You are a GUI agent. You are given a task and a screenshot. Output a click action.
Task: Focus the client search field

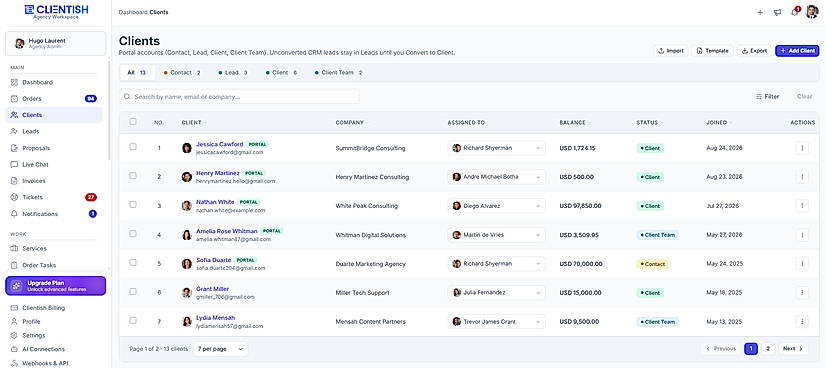click(x=240, y=97)
